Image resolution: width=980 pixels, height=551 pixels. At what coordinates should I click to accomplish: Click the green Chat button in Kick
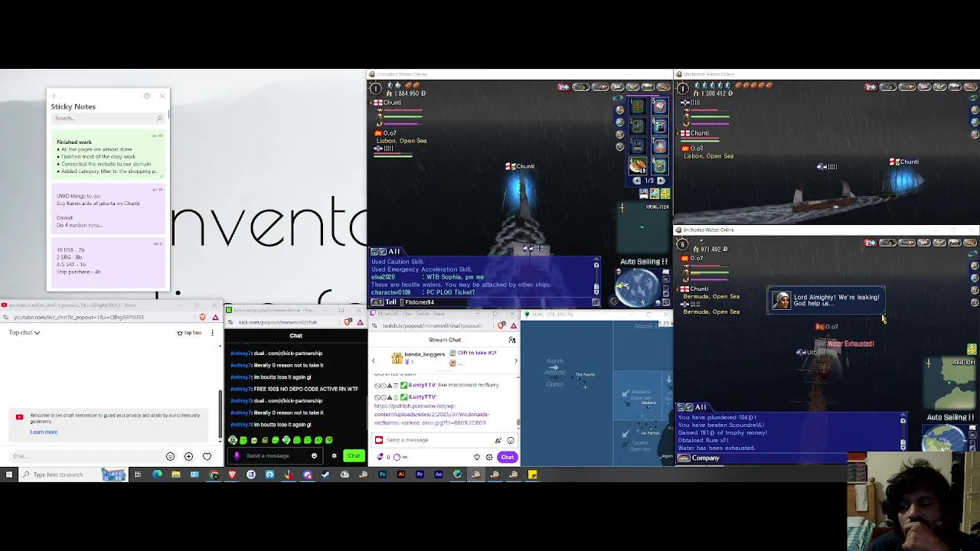coord(354,456)
